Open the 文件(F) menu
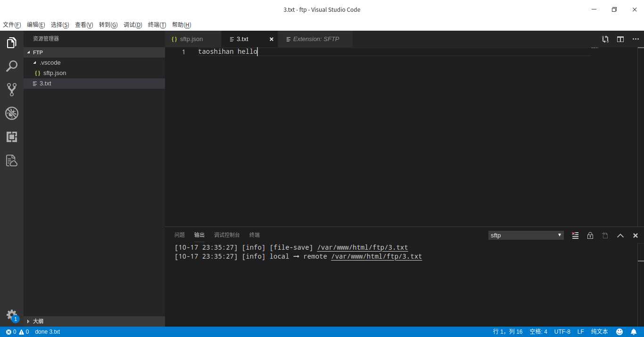Screen dimensions: 644x337 pos(12,25)
